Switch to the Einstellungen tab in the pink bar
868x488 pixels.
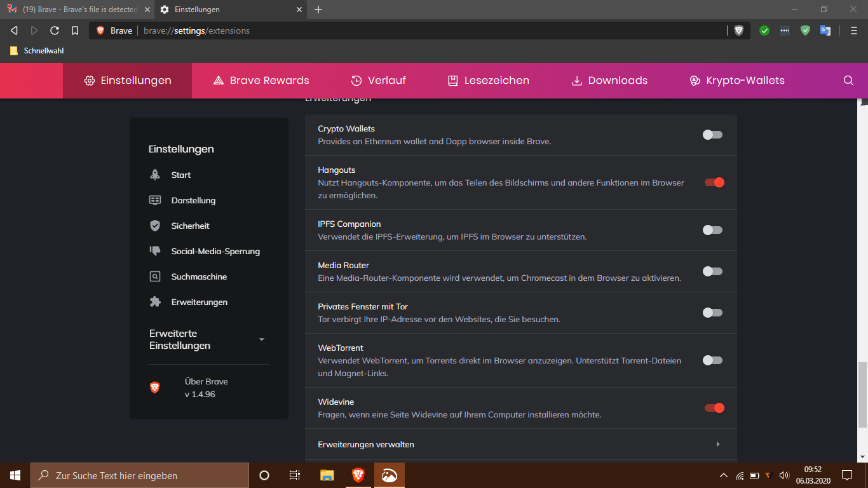coord(127,81)
